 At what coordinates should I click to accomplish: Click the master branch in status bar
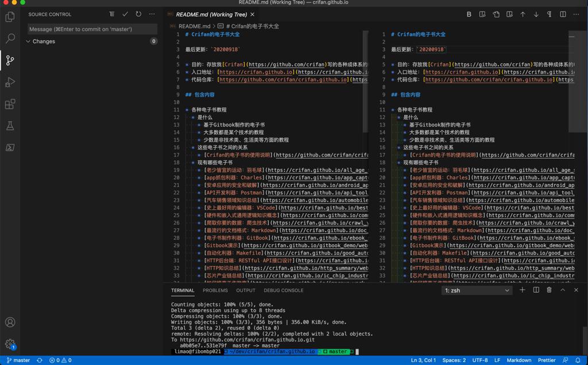point(18,360)
